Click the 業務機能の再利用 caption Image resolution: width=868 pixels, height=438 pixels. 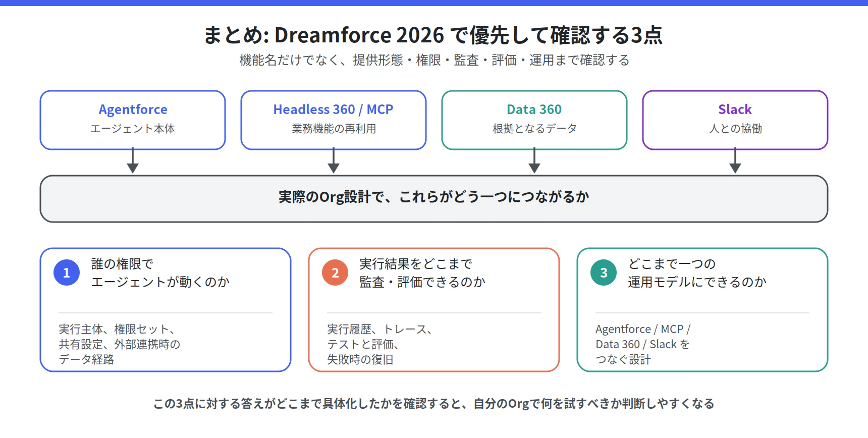pyautogui.click(x=334, y=129)
